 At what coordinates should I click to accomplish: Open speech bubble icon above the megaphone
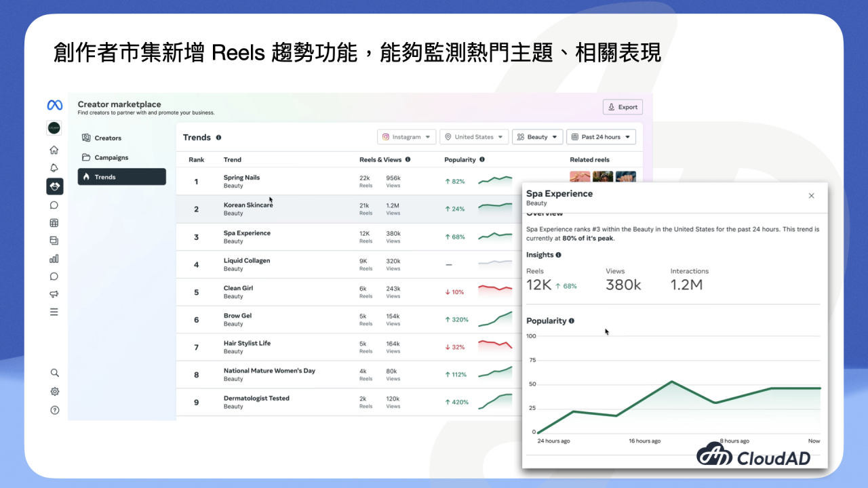54,276
